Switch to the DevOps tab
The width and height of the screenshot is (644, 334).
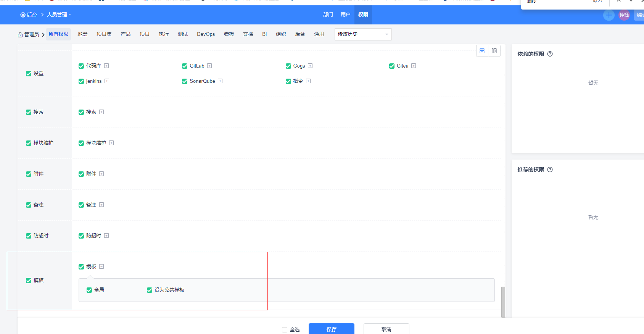click(x=206, y=34)
